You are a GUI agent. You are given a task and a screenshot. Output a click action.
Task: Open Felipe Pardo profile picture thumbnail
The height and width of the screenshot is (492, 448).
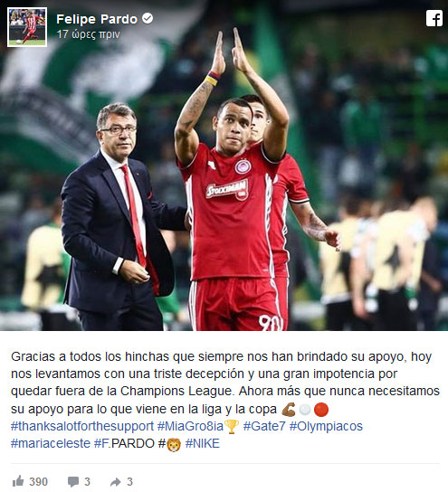tap(27, 27)
